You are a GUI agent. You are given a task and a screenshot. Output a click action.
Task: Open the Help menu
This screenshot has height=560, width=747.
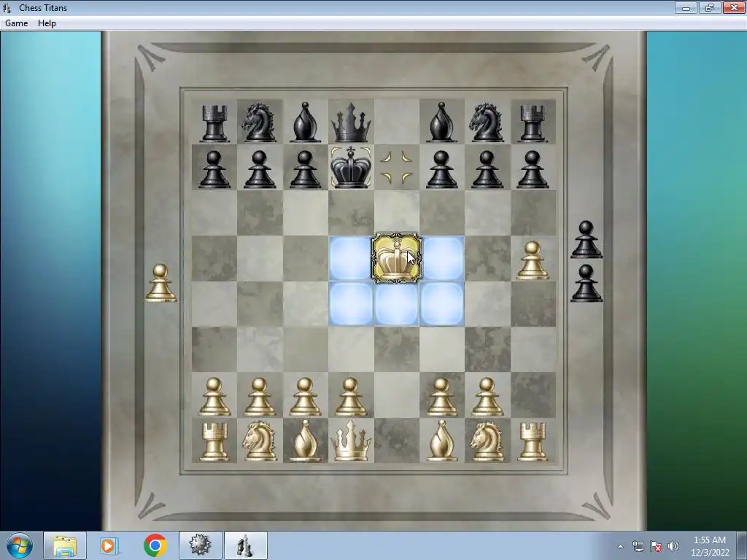[47, 23]
